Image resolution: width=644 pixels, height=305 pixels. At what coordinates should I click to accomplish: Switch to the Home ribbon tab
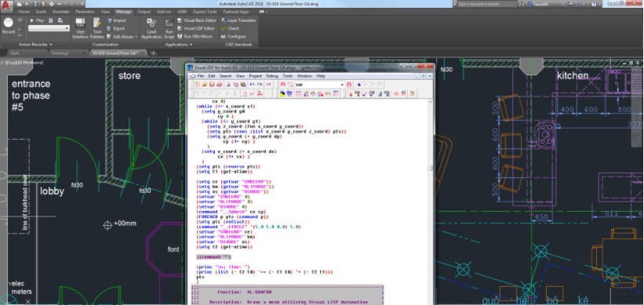pos(24,12)
